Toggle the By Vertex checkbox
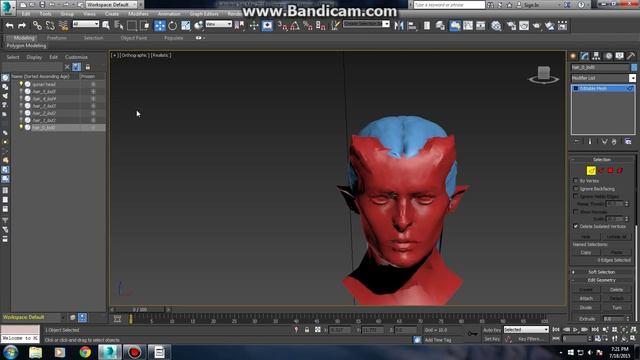The width and height of the screenshot is (640, 360). tap(576, 180)
